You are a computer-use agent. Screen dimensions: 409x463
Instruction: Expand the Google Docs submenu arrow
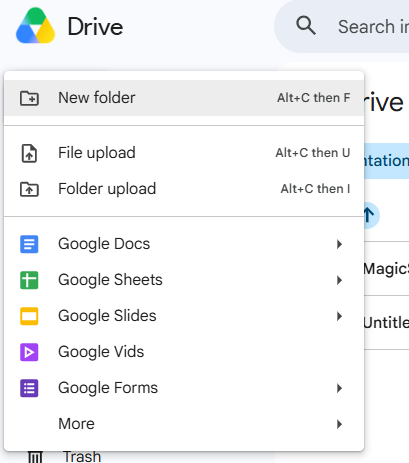tap(339, 244)
